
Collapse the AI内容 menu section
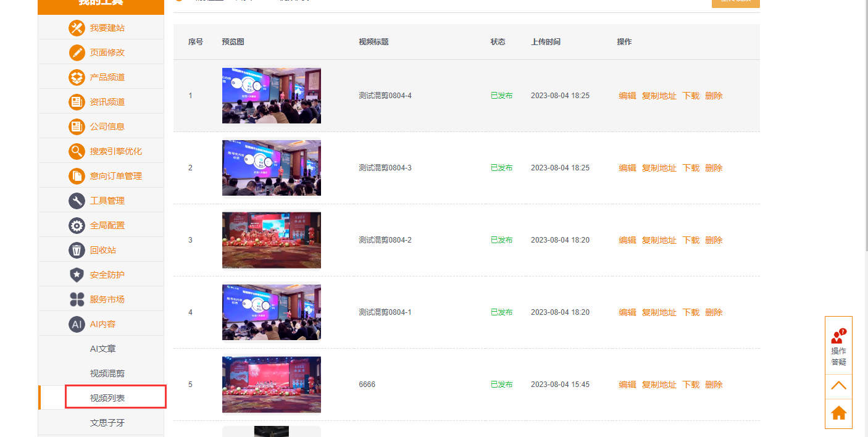point(101,324)
